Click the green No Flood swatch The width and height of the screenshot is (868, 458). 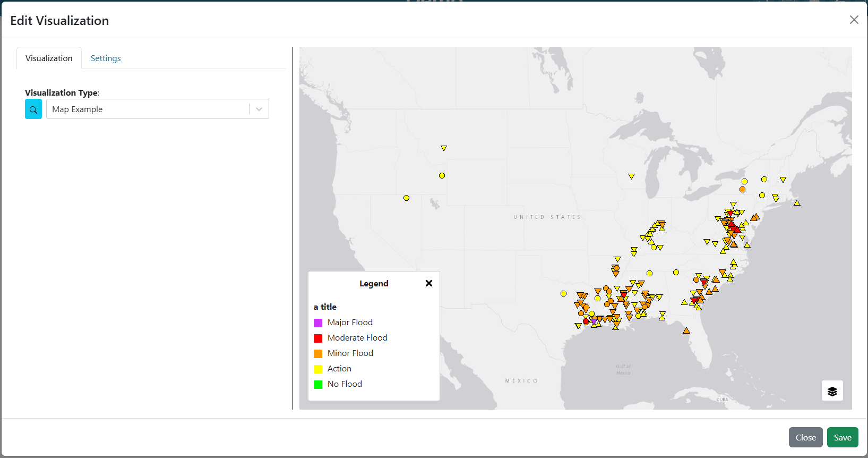(318, 385)
